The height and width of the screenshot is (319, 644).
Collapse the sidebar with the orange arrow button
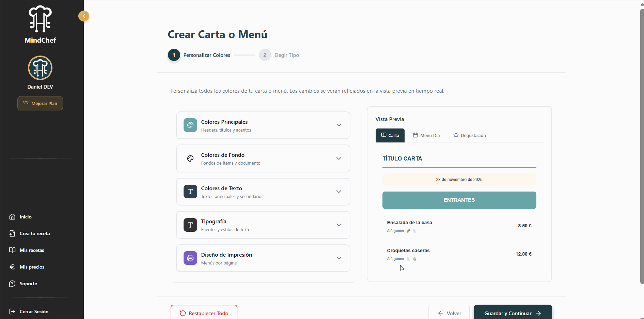[84, 16]
